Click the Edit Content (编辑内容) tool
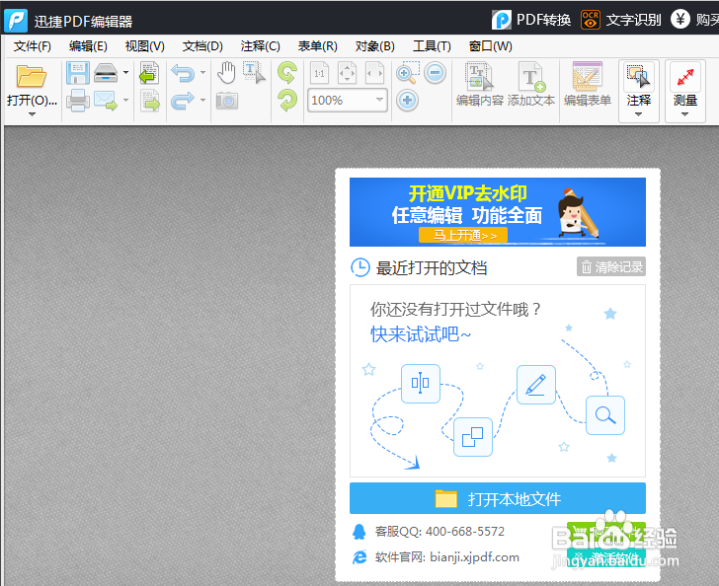719x586 pixels. [x=480, y=85]
